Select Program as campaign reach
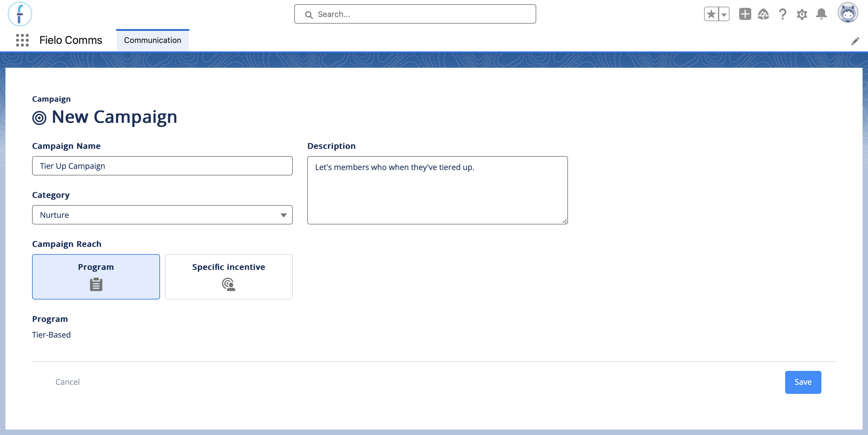 pos(96,276)
